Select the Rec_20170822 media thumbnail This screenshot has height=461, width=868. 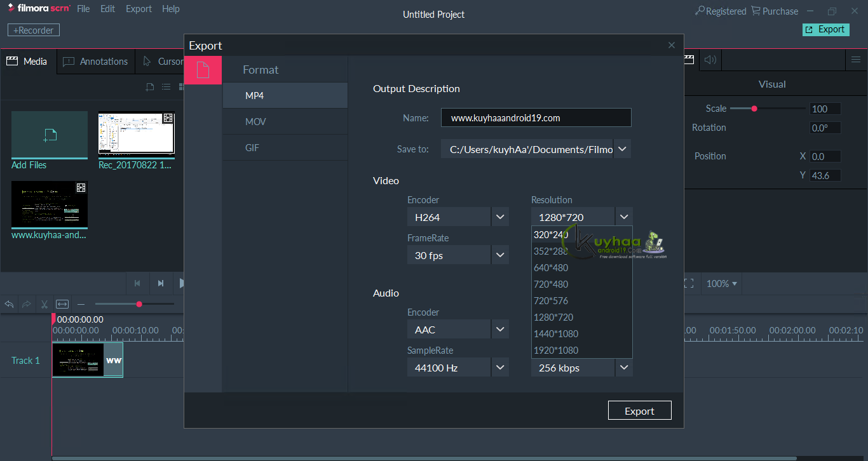pyautogui.click(x=137, y=134)
